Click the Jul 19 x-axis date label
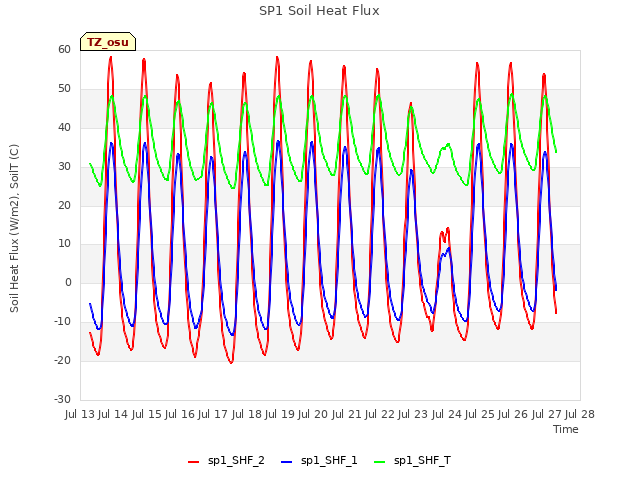This screenshot has height=480, width=640. 280,414
